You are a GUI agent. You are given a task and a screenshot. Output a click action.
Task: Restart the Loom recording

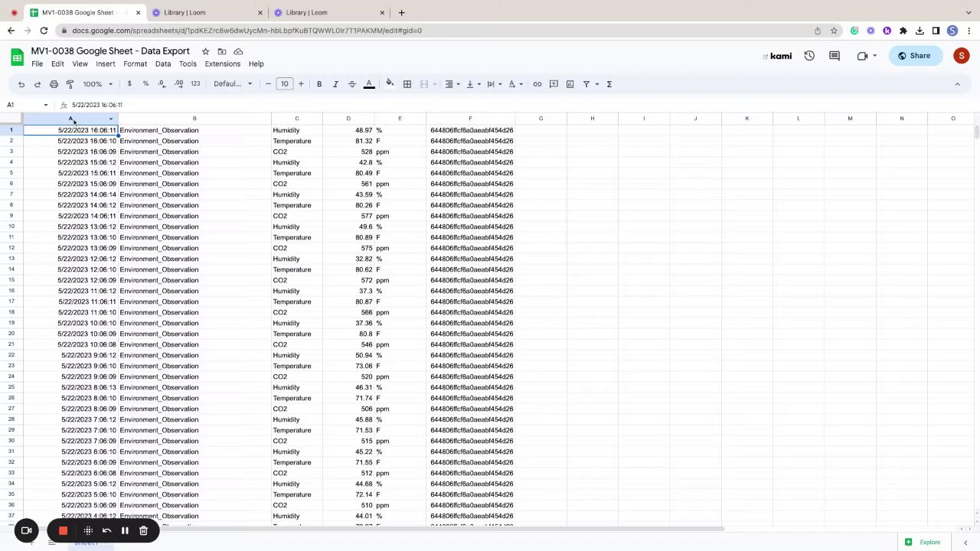[106, 530]
